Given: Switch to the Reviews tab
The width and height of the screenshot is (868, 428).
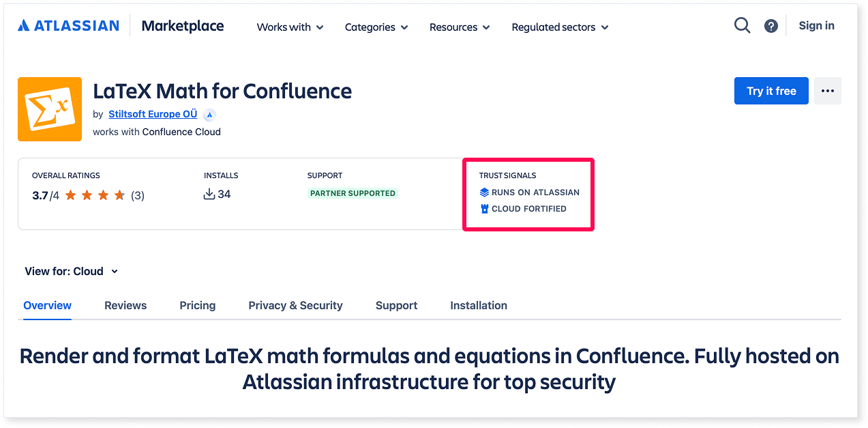Looking at the screenshot, I should click(125, 305).
